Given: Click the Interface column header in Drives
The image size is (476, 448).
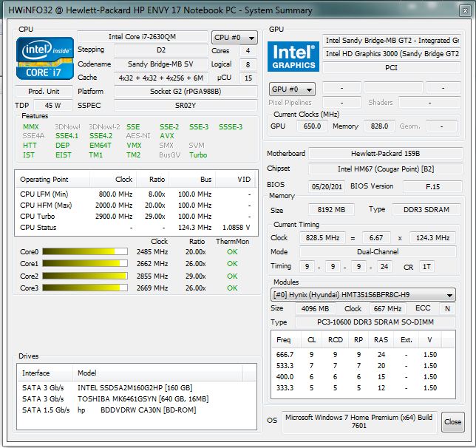Looking at the screenshot, I should (45, 373).
